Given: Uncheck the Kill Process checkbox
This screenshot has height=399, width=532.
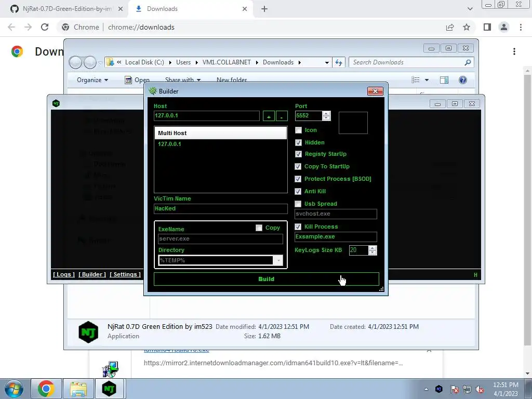Looking at the screenshot, I should [x=298, y=227].
